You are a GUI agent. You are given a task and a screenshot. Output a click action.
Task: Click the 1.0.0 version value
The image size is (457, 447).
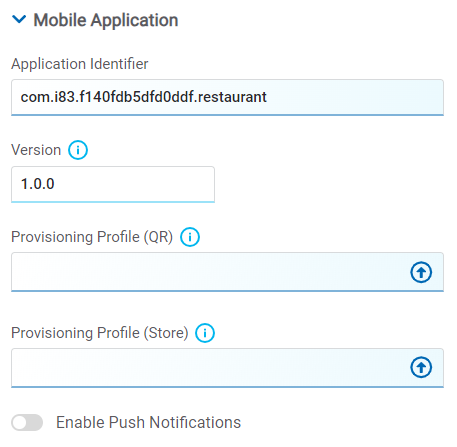click(x=38, y=184)
